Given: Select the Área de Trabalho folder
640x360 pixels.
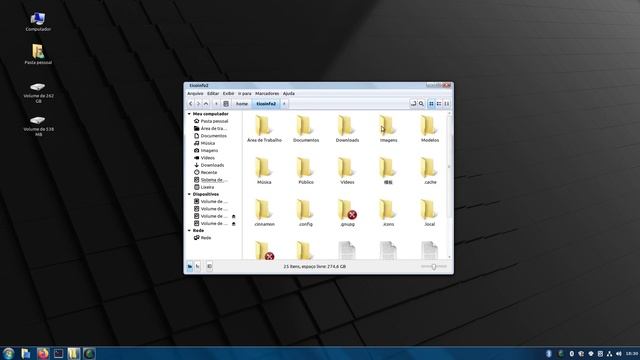Looking at the screenshot, I should 264,129.
